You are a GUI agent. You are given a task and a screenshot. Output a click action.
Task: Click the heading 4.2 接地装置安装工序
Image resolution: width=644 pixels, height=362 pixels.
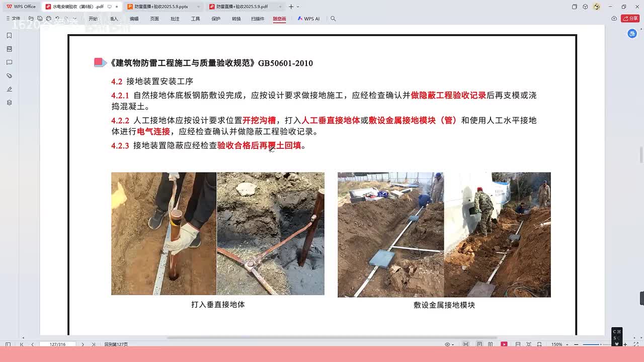(152, 81)
